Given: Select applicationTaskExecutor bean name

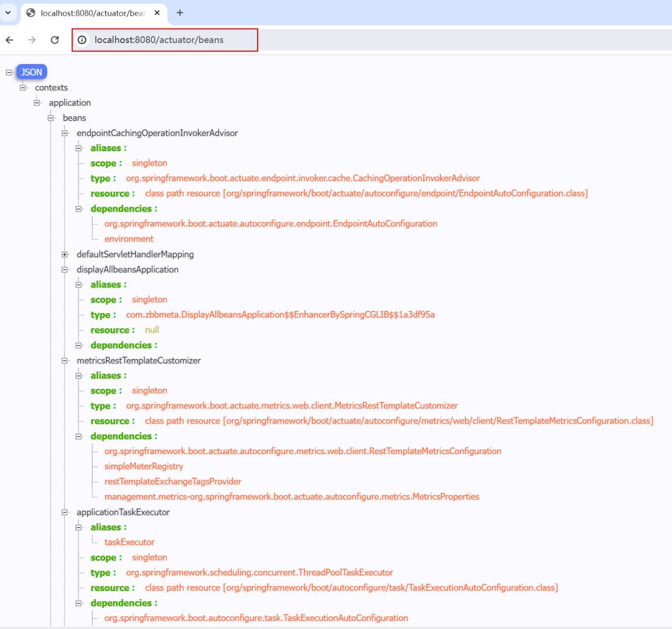Looking at the screenshot, I should pos(123,512).
